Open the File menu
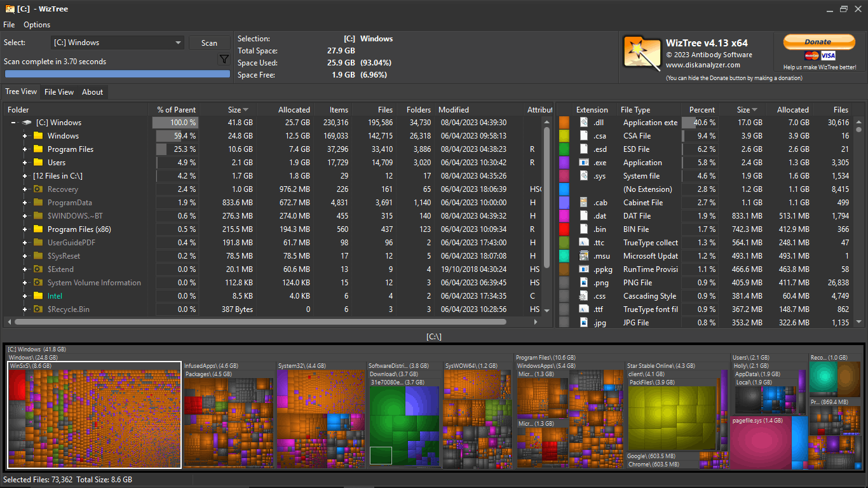 (x=9, y=25)
